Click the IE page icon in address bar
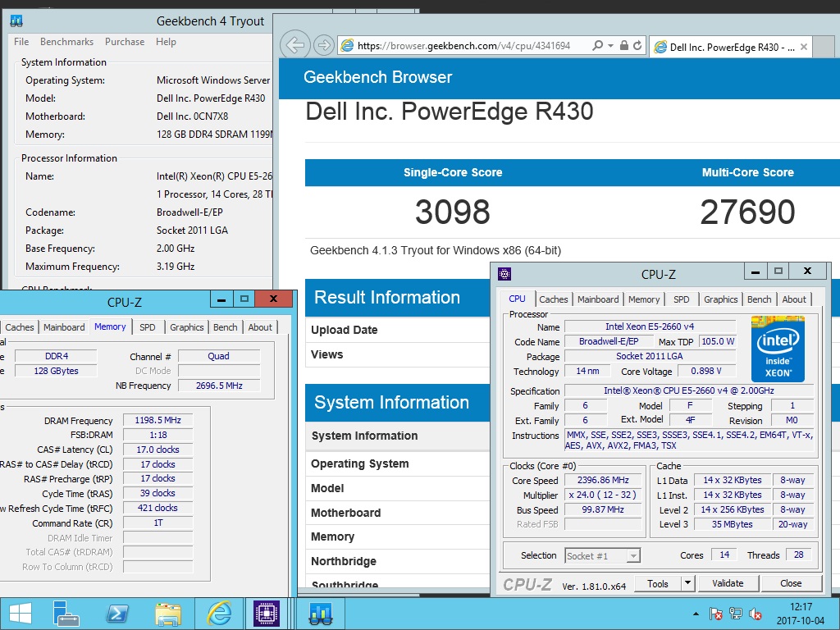The image size is (840, 630). pos(347,46)
